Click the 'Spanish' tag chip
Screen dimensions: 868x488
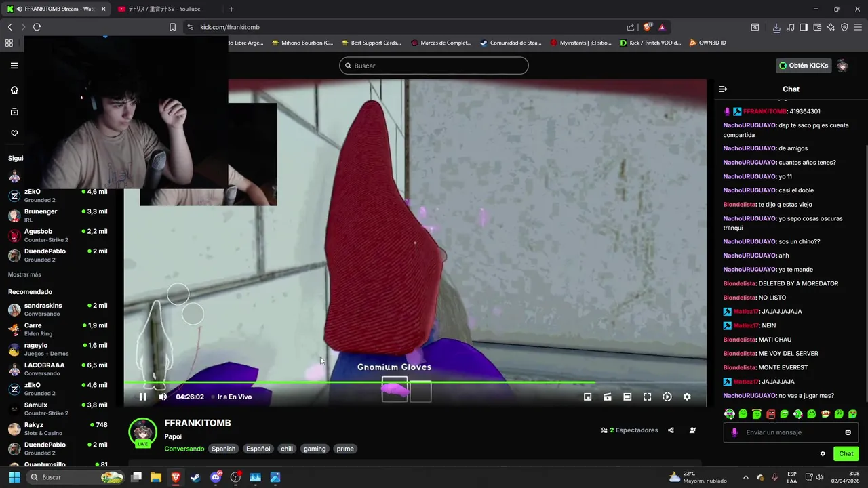pos(223,449)
